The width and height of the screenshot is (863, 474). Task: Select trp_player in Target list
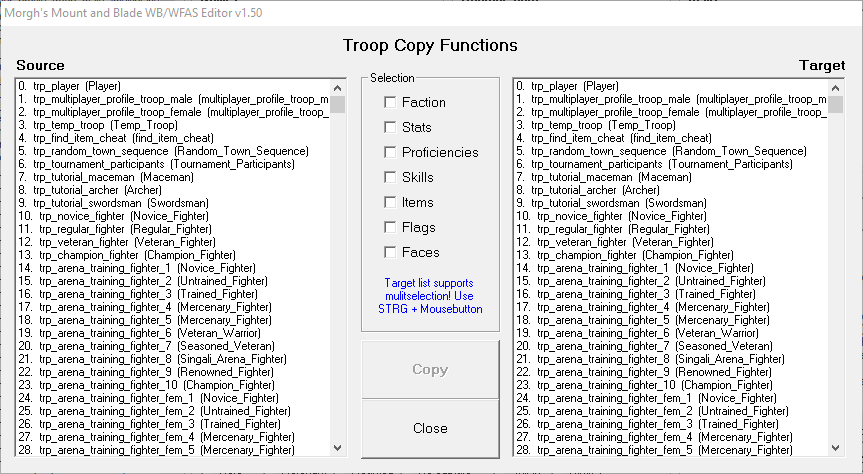click(671, 86)
